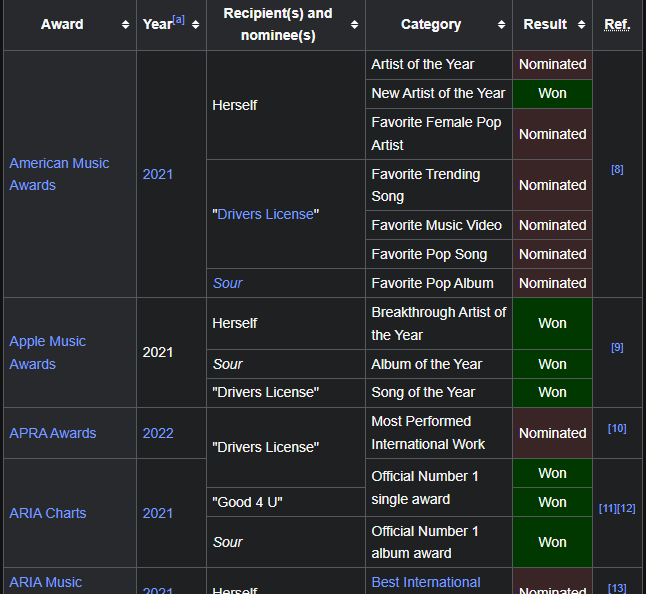Click the Ref. column header
Viewport: 646px width, 594px height.
617,25
